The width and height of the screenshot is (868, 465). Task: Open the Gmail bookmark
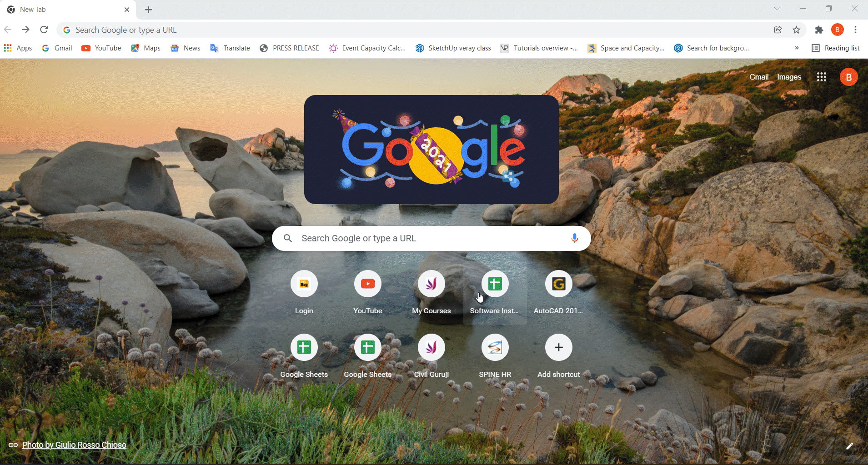(x=57, y=48)
